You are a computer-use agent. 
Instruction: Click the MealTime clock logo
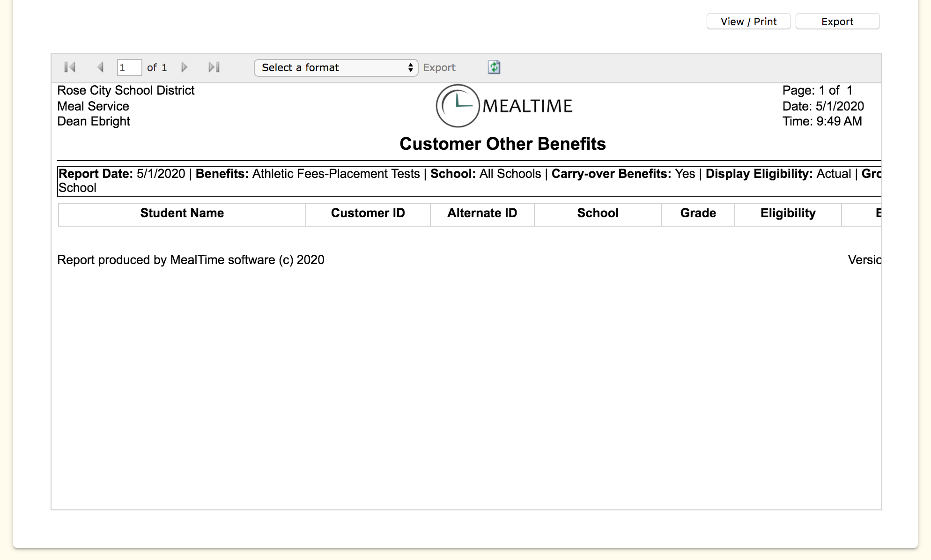pos(458,106)
